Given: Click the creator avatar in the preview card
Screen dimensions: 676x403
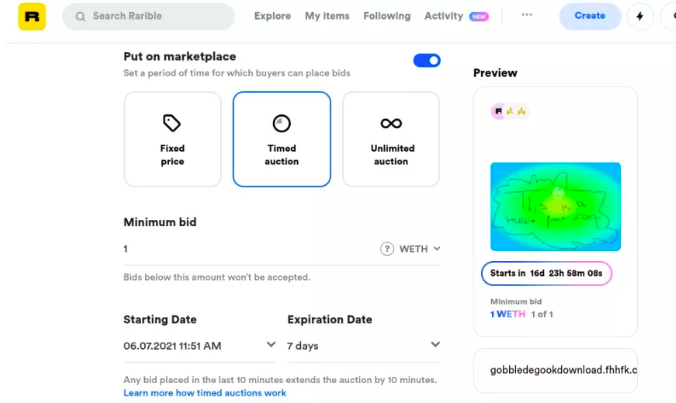Looking at the screenshot, I should click(x=498, y=111).
